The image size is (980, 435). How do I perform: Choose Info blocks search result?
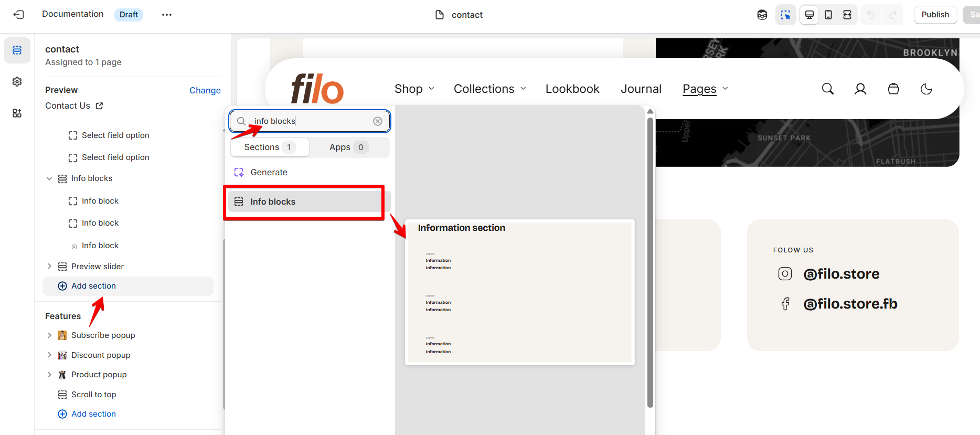coord(310,201)
